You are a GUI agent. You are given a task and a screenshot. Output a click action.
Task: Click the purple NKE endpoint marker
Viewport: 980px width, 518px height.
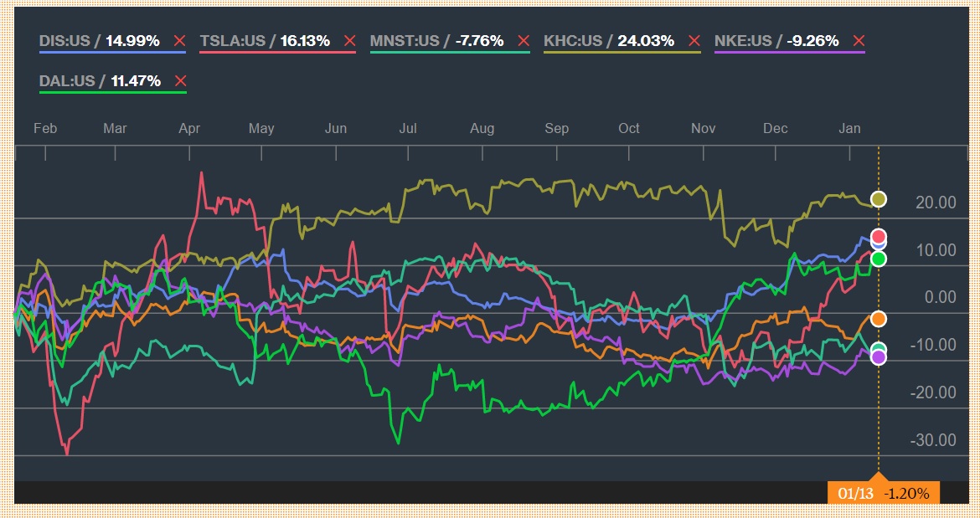click(879, 357)
